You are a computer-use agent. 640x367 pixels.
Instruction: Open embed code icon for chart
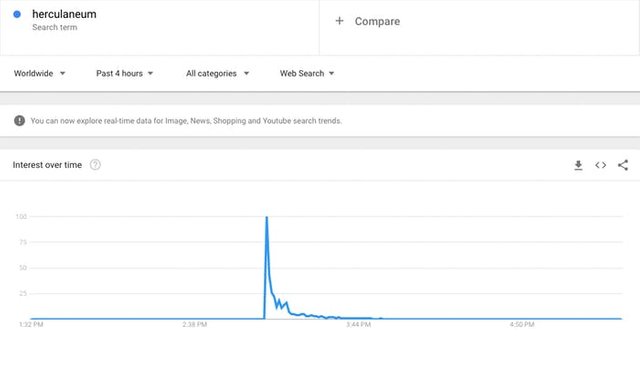pos(600,165)
